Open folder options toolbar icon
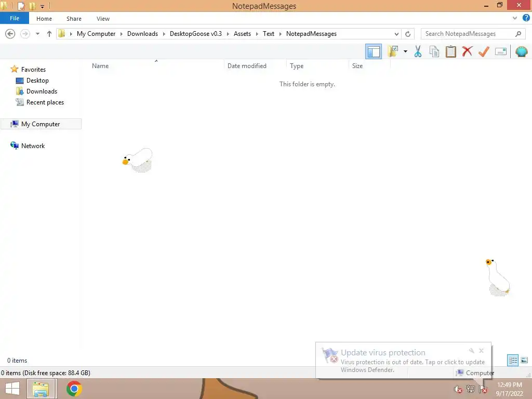This screenshot has width=532, height=399. coord(393,51)
